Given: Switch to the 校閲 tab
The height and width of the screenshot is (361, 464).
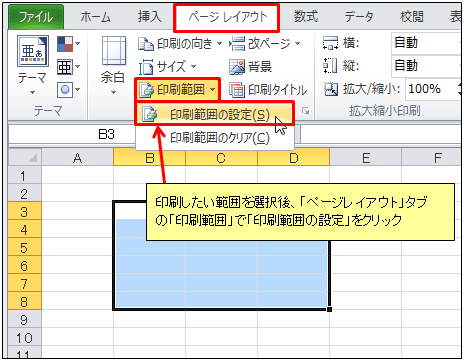Looking at the screenshot, I should point(412,17).
